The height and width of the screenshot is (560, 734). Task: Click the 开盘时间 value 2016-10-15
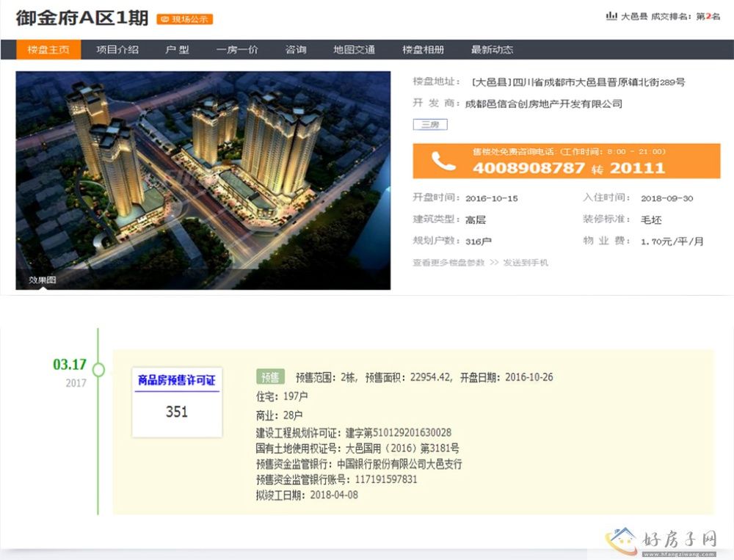[x=492, y=198]
